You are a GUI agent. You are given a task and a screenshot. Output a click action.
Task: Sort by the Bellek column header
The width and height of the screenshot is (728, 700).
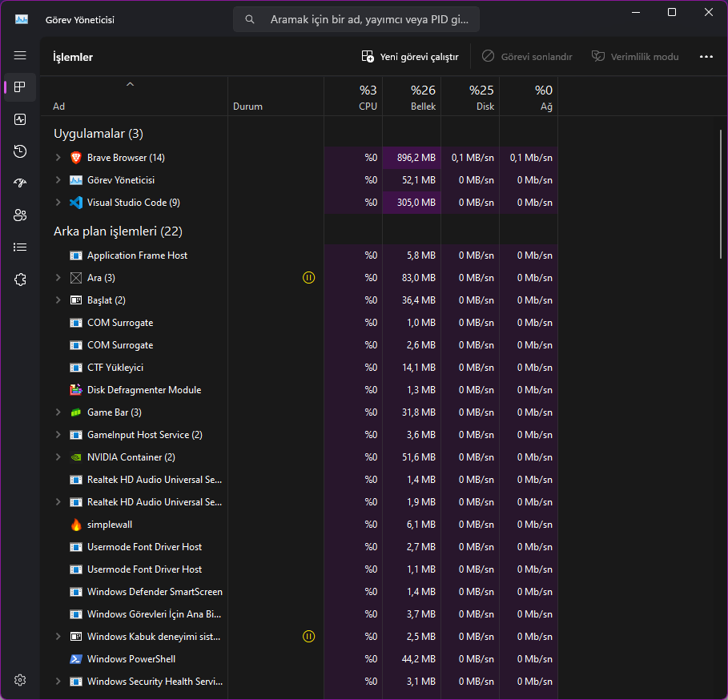pyautogui.click(x=412, y=97)
